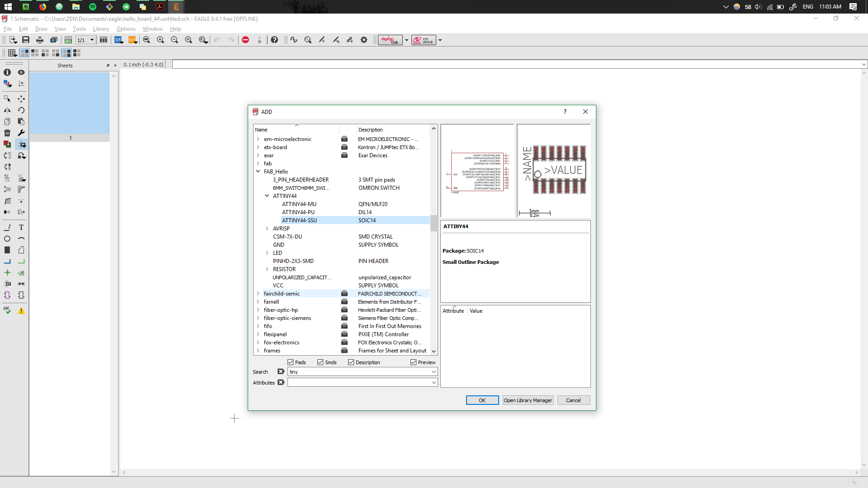Screen dimensions: 868x488
Task: Click the Print icon in toolbar
Action: point(40,40)
